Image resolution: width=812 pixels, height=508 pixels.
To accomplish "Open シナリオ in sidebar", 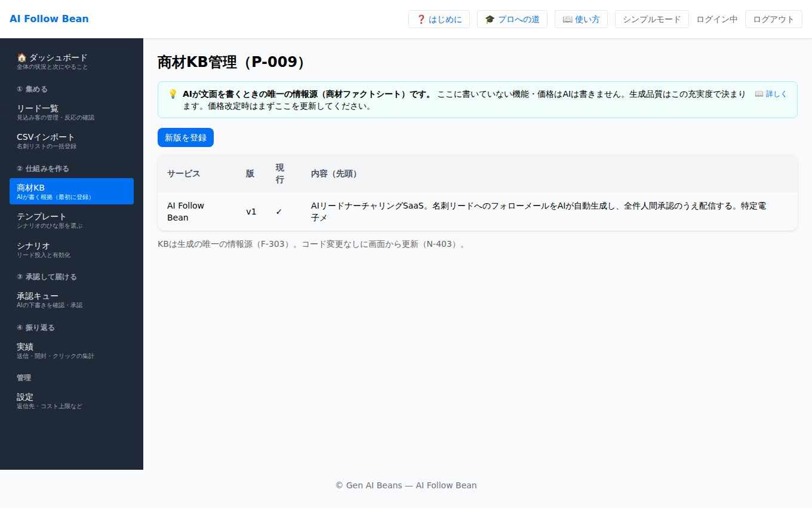I will [x=72, y=249].
